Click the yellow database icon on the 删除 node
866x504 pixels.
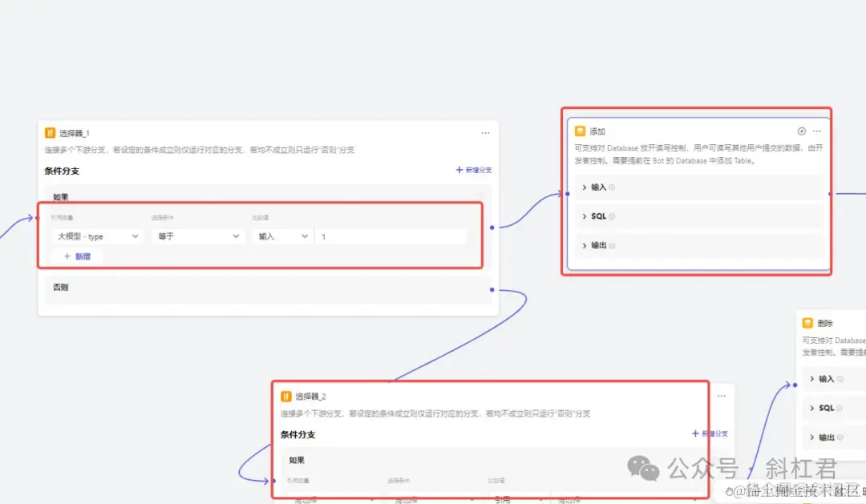[807, 322]
